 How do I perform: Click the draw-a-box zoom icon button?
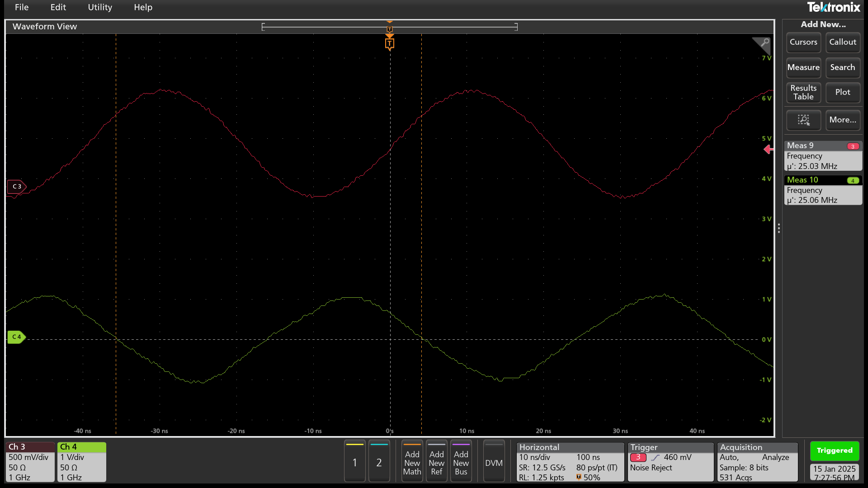tap(803, 120)
